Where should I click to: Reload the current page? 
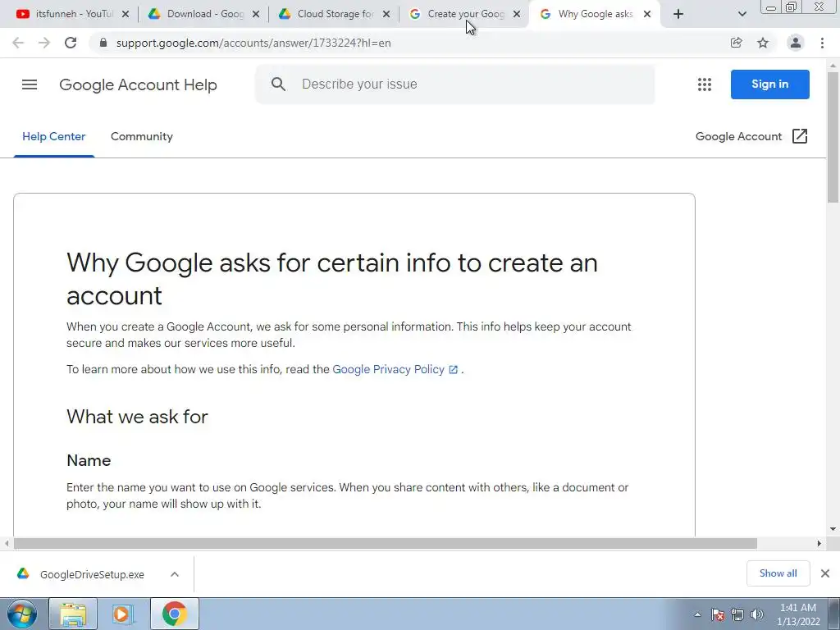tap(71, 43)
